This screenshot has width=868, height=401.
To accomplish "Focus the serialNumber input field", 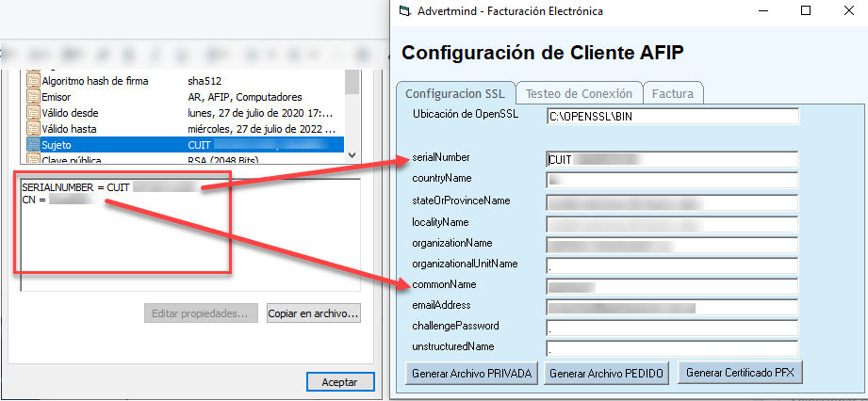I will [x=673, y=159].
